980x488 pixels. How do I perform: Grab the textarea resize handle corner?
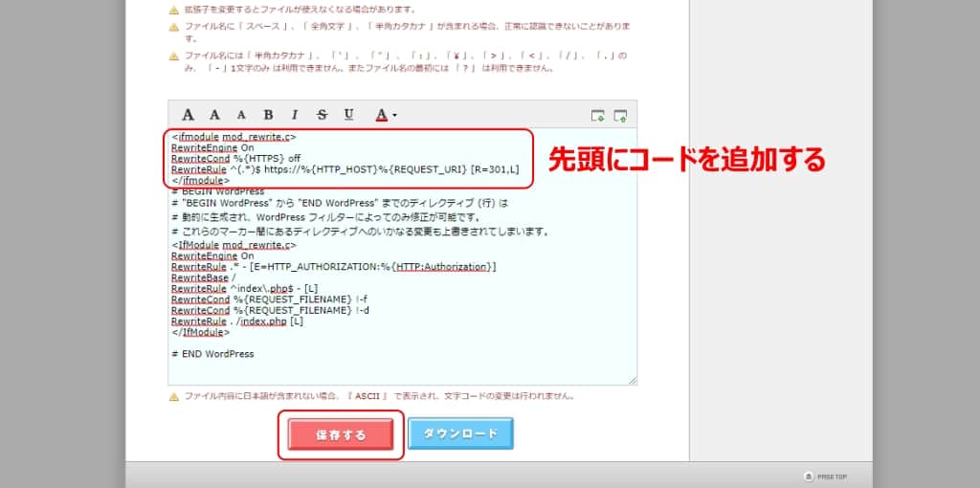(633, 381)
